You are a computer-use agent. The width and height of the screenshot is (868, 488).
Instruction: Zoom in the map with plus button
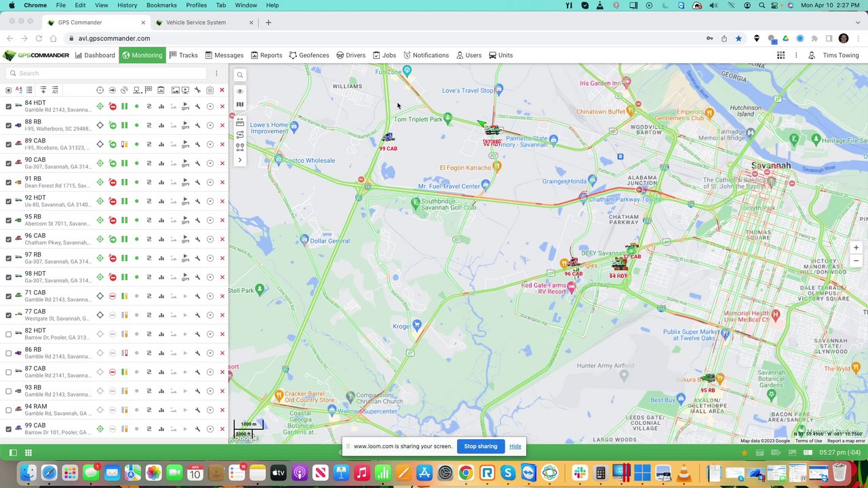click(856, 248)
